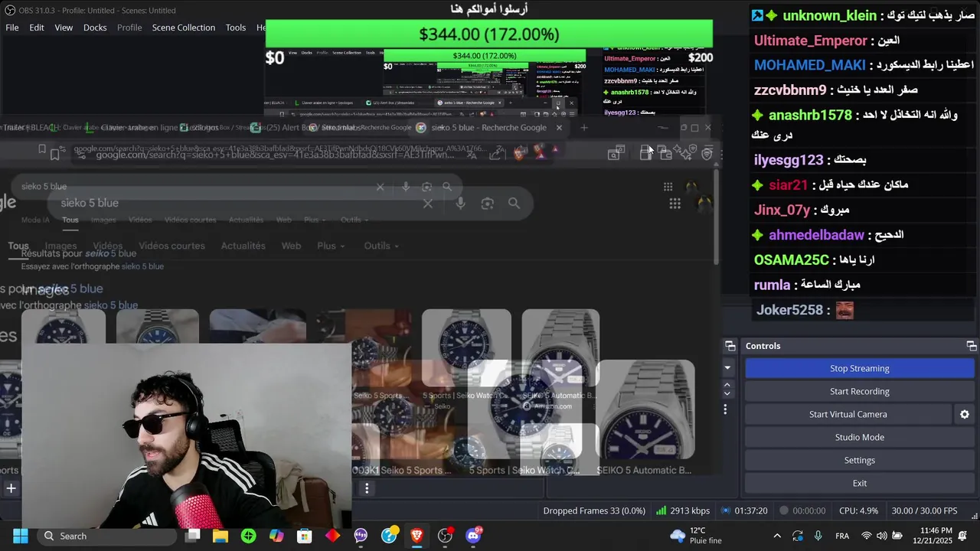The width and height of the screenshot is (980, 551).
Task: Open the Profile menu
Action: click(x=129, y=28)
